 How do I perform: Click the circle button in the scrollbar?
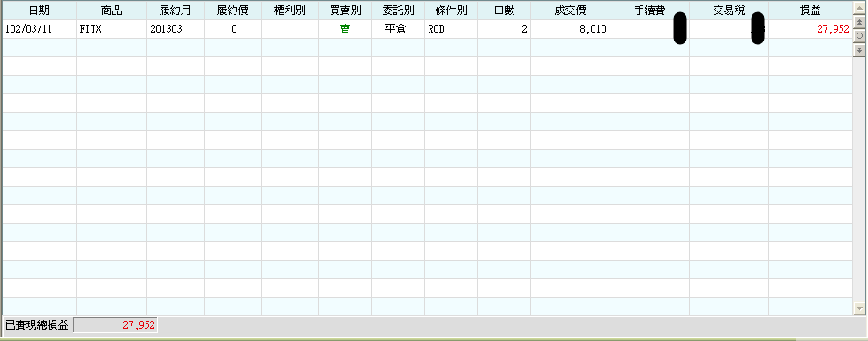[x=860, y=35]
